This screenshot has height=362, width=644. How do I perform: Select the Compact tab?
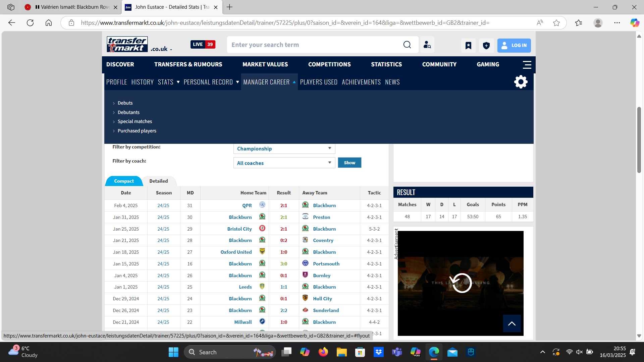coord(124,181)
